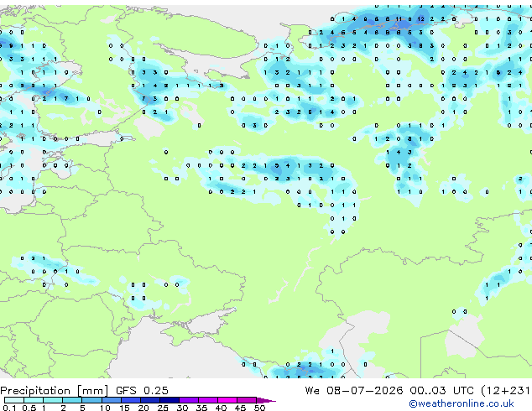The image size is (532, 411).
Task: Click the purple arrow above 50 mm
Action: click(266, 400)
